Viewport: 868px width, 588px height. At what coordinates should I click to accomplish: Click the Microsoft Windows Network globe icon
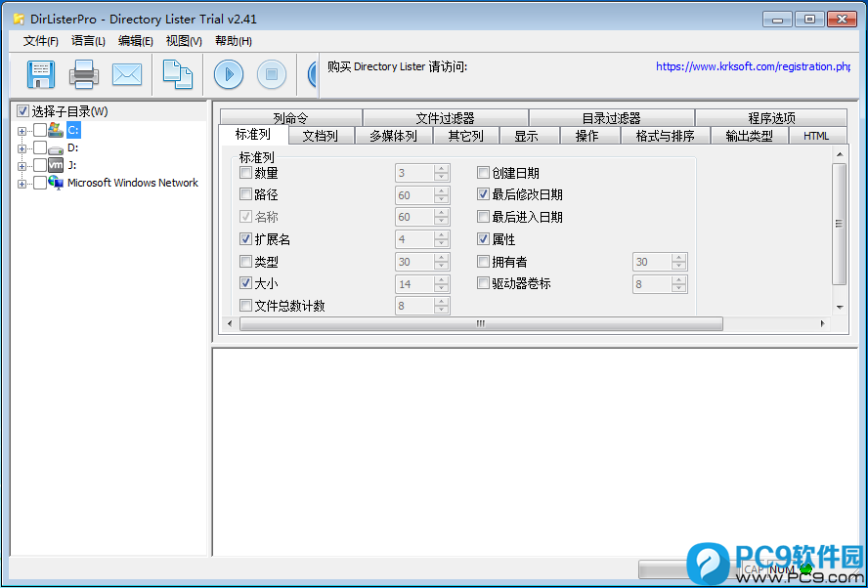coord(56,183)
